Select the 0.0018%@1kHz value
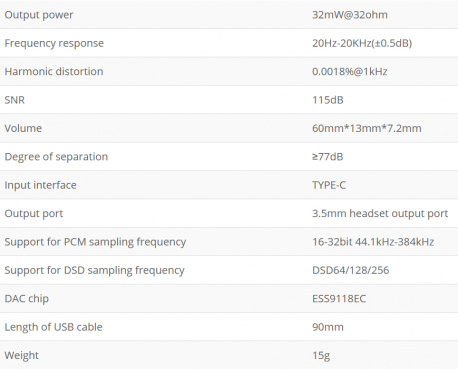This screenshot has height=369, width=458. click(350, 71)
